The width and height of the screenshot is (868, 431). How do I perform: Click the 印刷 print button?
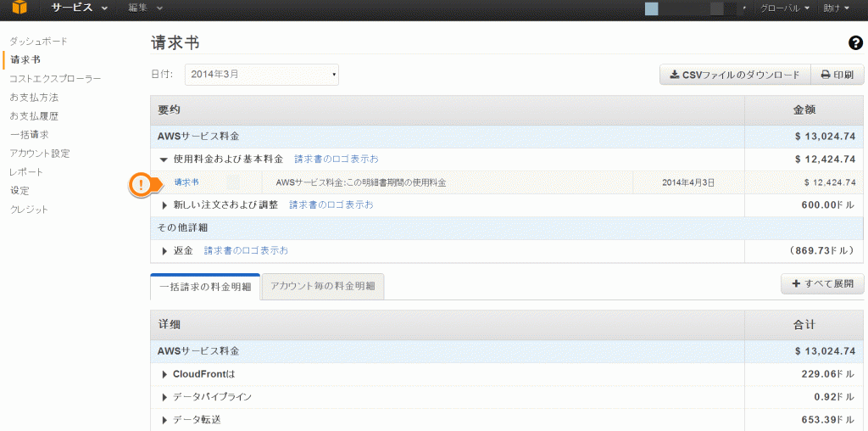[837, 75]
